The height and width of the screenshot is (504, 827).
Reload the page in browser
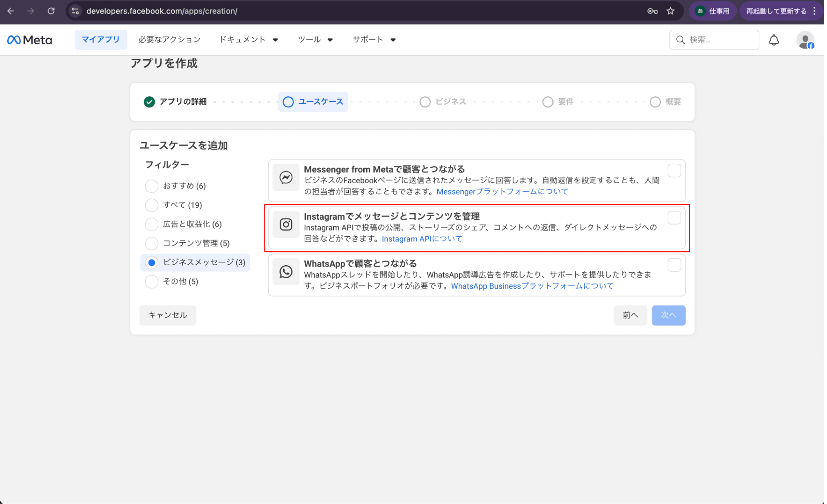tap(51, 11)
